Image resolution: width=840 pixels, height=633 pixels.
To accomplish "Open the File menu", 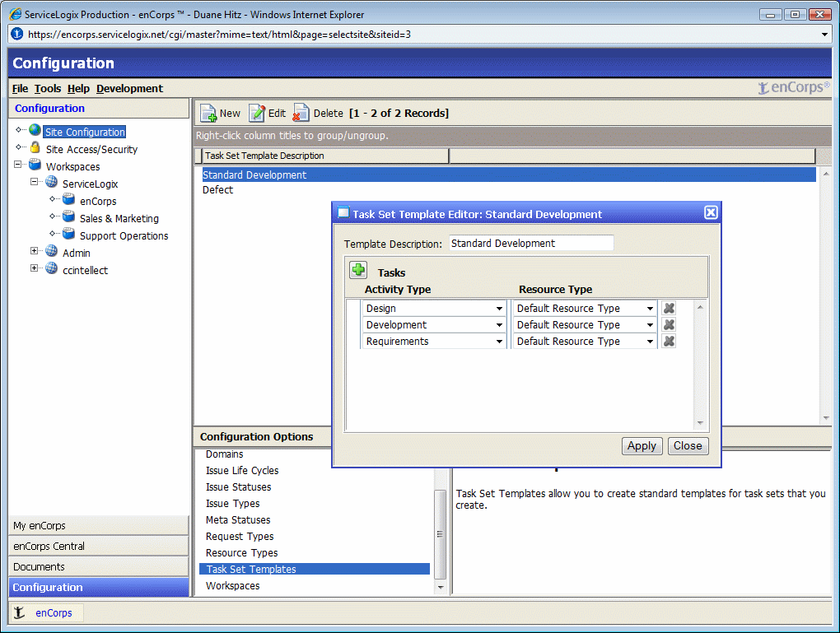I will [x=20, y=88].
